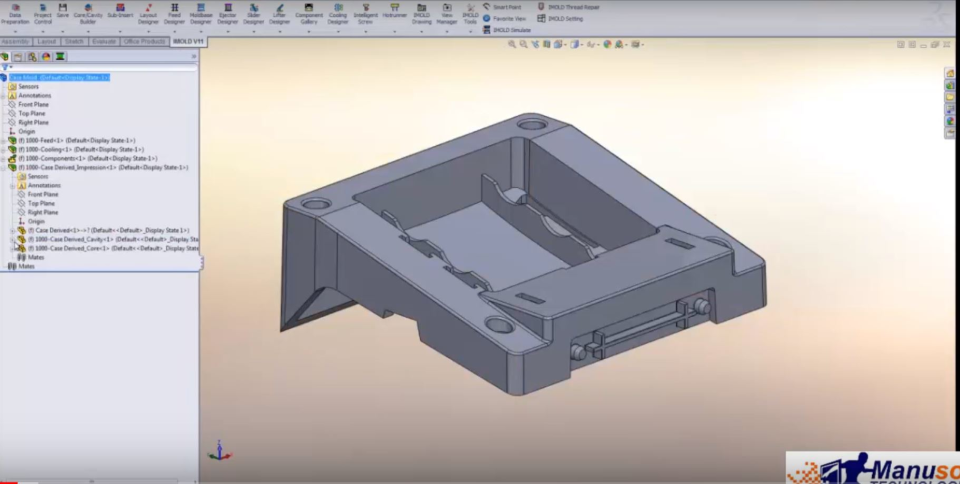Screen dimensions: 960x484
Task: Expand the 1000-Cooling<1> sub-assembly
Action: [4, 149]
